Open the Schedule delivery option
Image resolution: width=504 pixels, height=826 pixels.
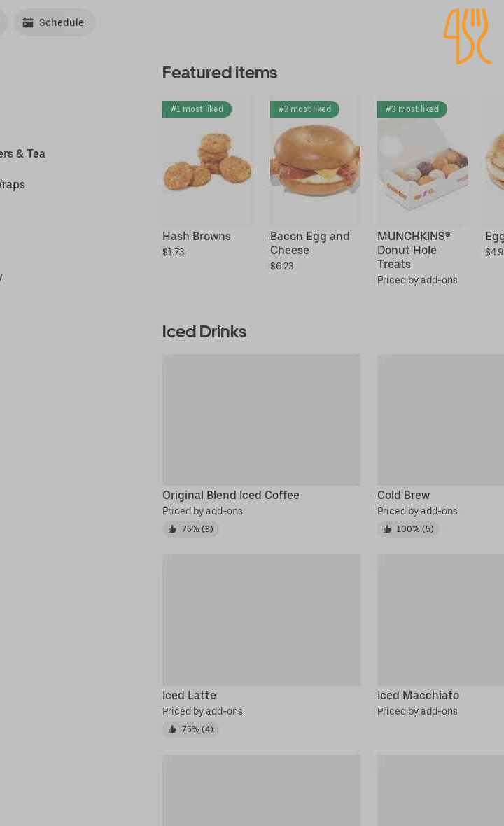click(x=55, y=22)
